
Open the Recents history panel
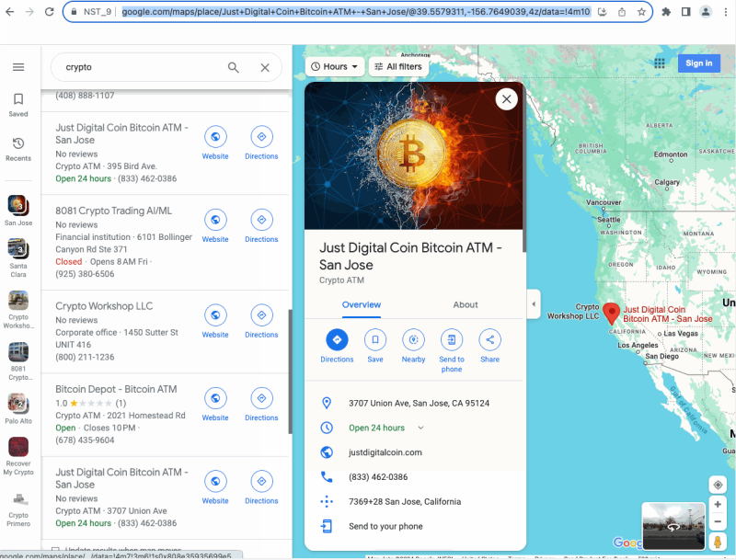[18, 150]
